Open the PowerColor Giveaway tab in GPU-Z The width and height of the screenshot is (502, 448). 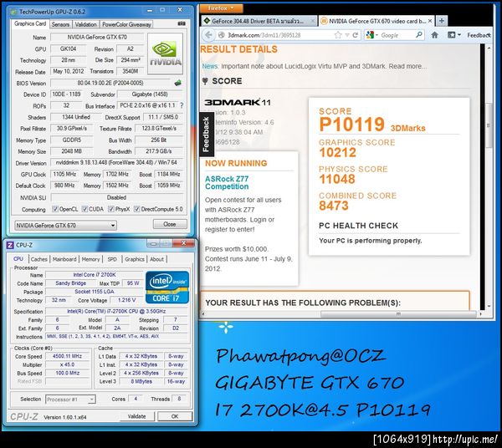pos(126,24)
